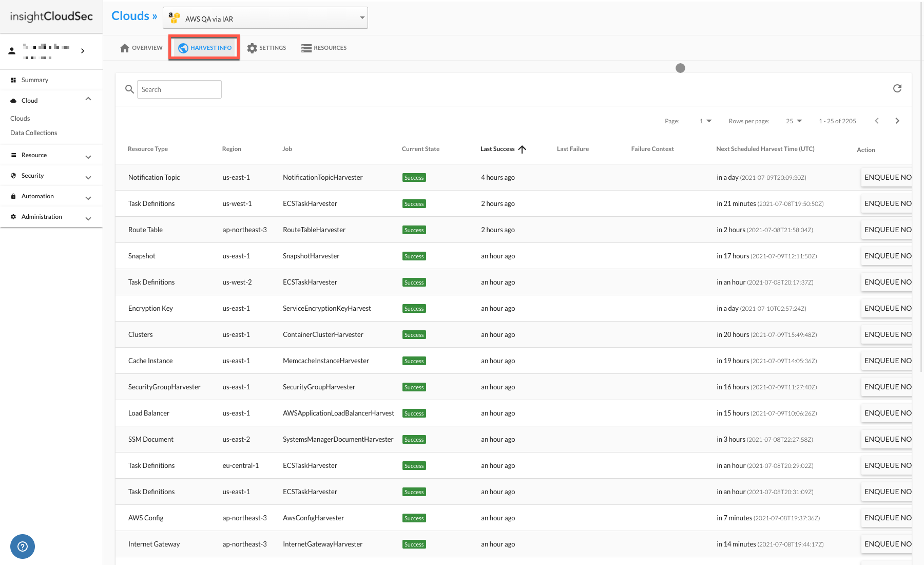
Task: Click the user profile avatar icon
Action: point(12,51)
